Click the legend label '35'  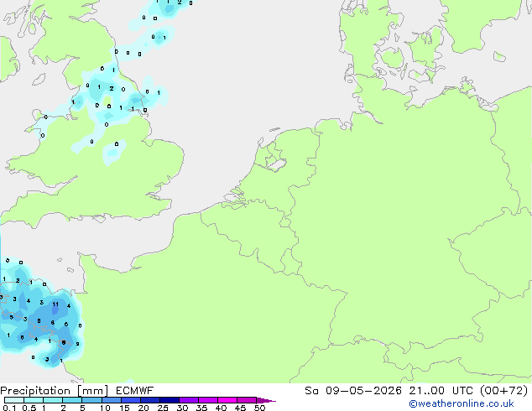pos(201,408)
